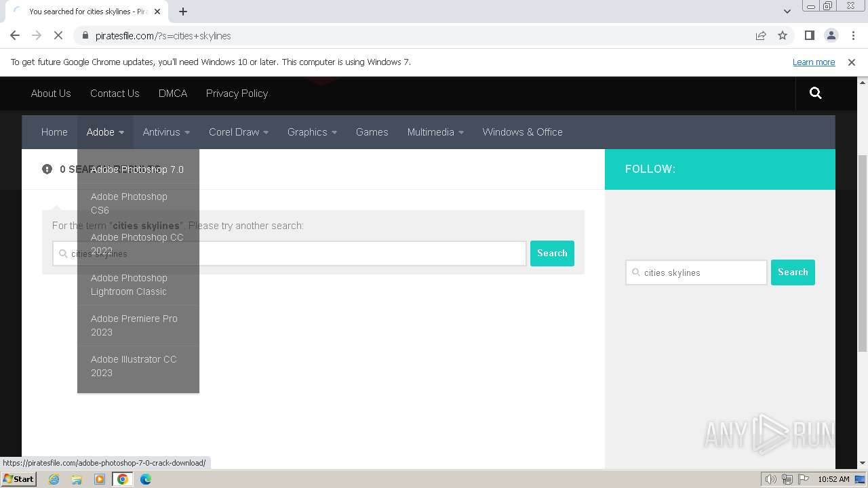This screenshot has width=868, height=488.
Task: Select Adobe Photoshop CS6 entry
Action: 138,203
